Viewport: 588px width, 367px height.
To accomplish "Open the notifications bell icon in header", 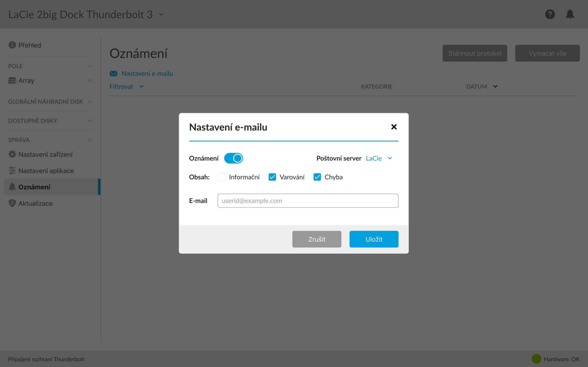I will click(570, 14).
